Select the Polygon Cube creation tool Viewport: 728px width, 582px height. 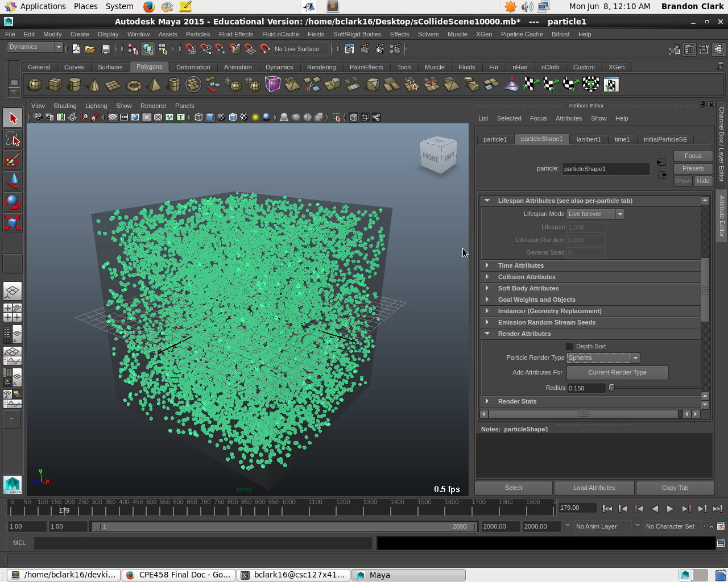55,84
